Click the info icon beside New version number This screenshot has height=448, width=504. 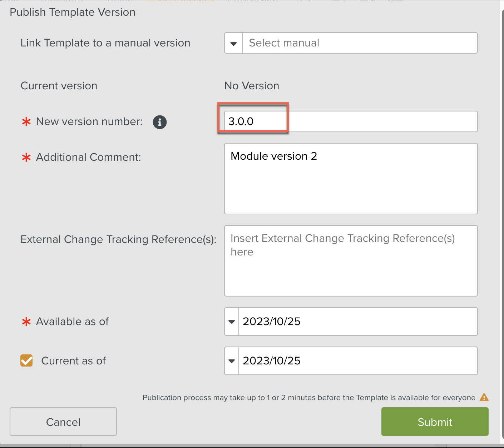coord(160,122)
